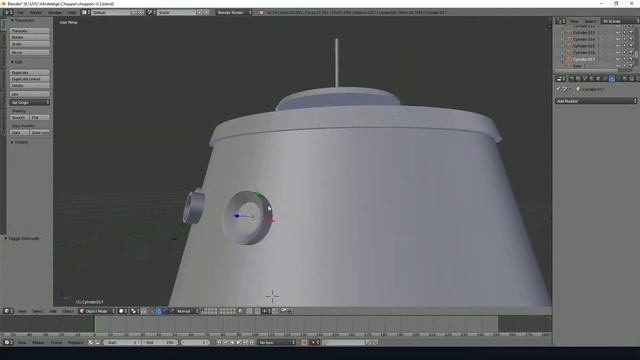Toggle selectability of Cylinder.014 in outliner
The height and width of the screenshot is (360, 640).
pos(624,39)
